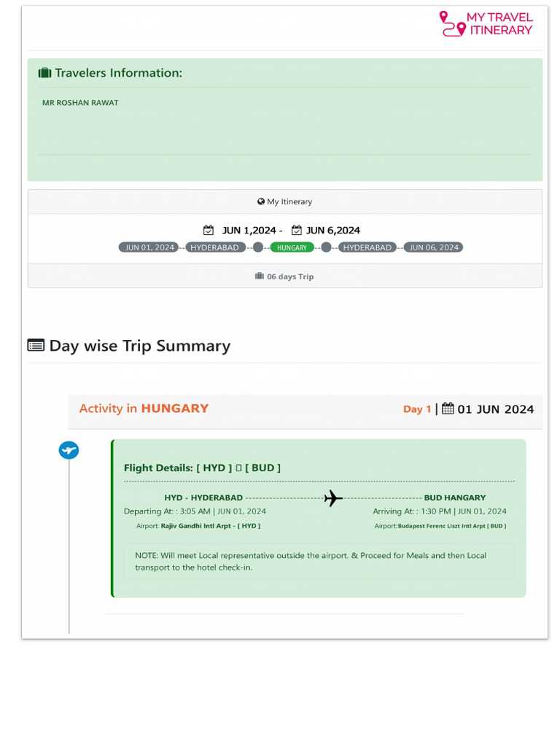
Task: Select the blue flight marker on the timeline
Action: click(69, 450)
